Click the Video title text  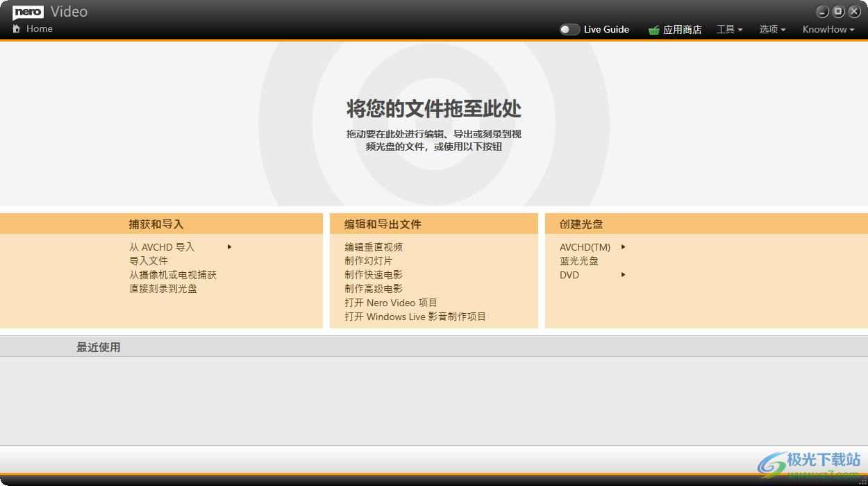69,12
